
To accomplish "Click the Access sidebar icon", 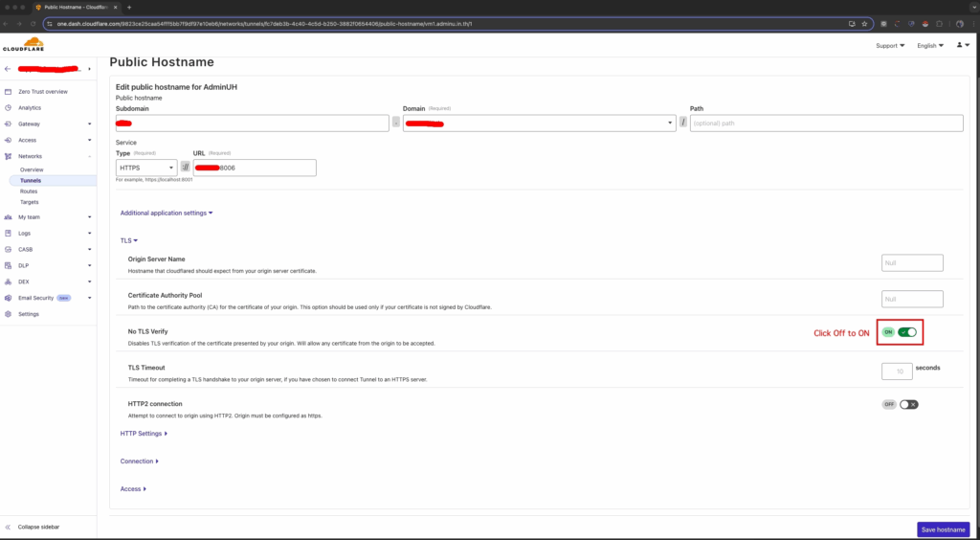I will tap(8, 140).
